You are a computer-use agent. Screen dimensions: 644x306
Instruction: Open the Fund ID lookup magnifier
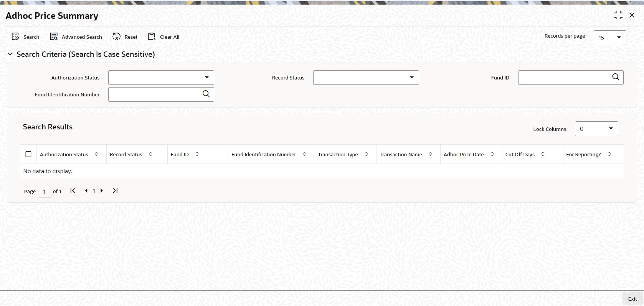[616, 77]
